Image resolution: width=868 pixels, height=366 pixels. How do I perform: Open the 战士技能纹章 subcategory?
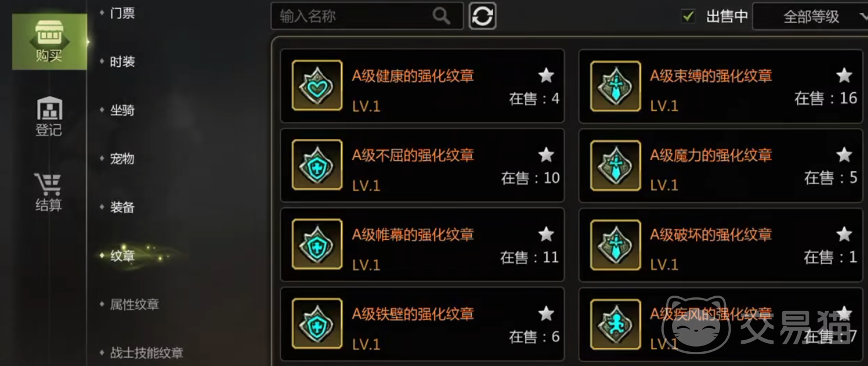[147, 353]
